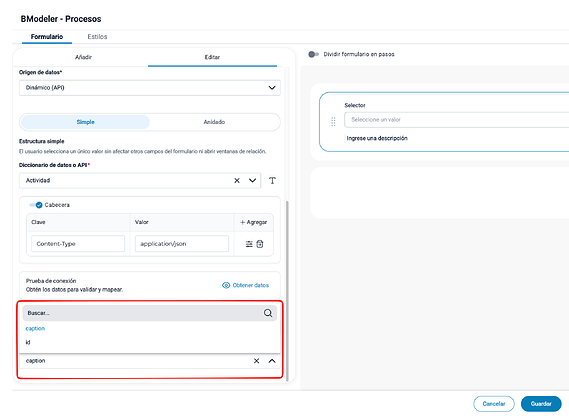Open settings icon of Content-Type row
This screenshot has width=569, height=420.
pyautogui.click(x=249, y=244)
